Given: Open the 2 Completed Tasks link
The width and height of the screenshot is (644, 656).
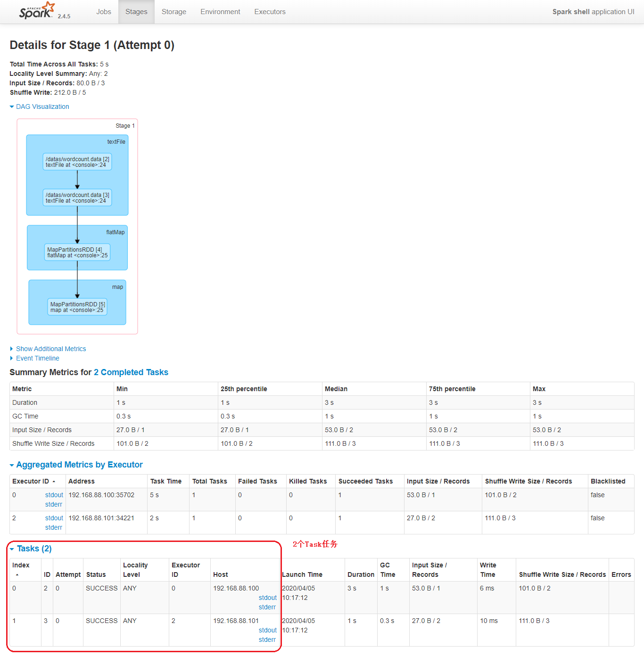Looking at the screenshot, I should point(131,372).
